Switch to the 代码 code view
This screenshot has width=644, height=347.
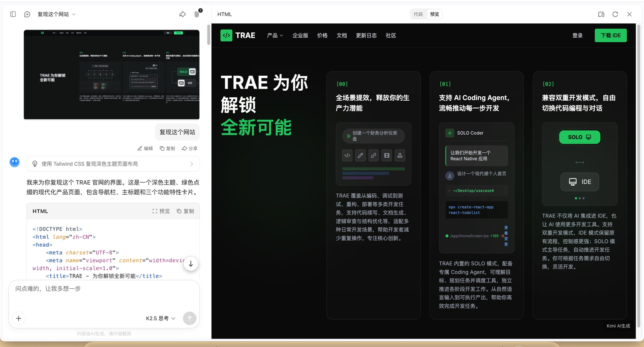click(x=418, y=14)
